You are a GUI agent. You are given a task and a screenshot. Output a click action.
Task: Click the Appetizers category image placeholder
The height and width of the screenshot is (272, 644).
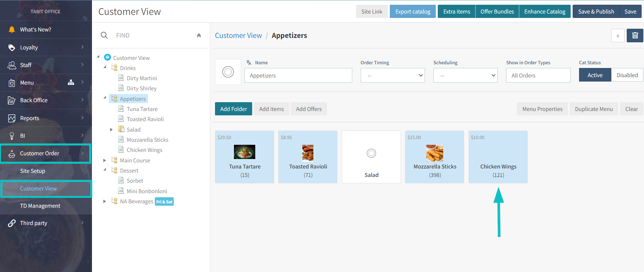coord(228,72)
